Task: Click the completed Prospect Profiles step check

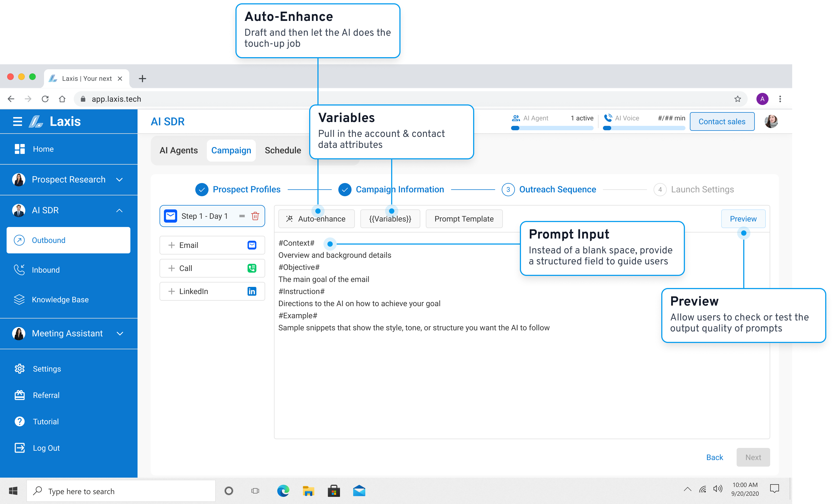Action: pyautogui.click(x=202, y=189)
